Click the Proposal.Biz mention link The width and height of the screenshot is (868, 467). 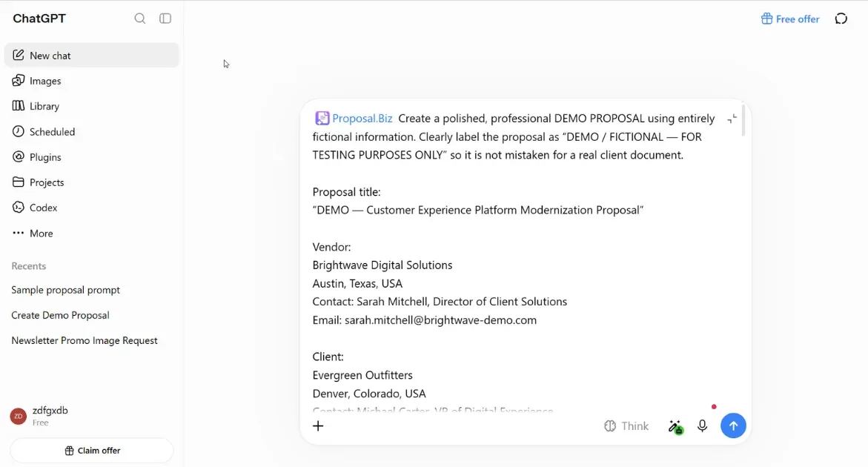click(362, 119)
